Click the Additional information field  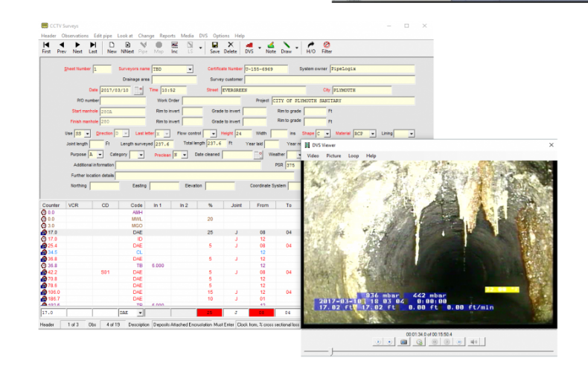click(188, 165)
